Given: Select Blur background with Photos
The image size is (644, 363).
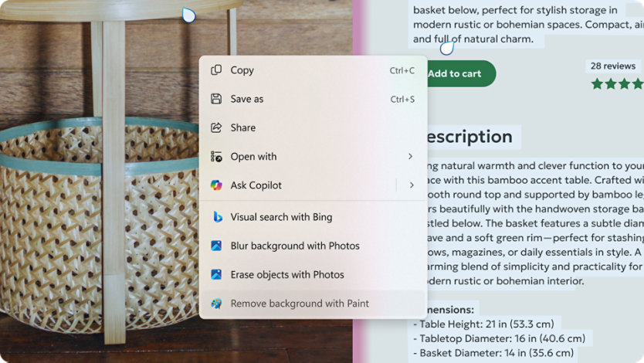Looking at the screenshot, I should pos(314,246).
